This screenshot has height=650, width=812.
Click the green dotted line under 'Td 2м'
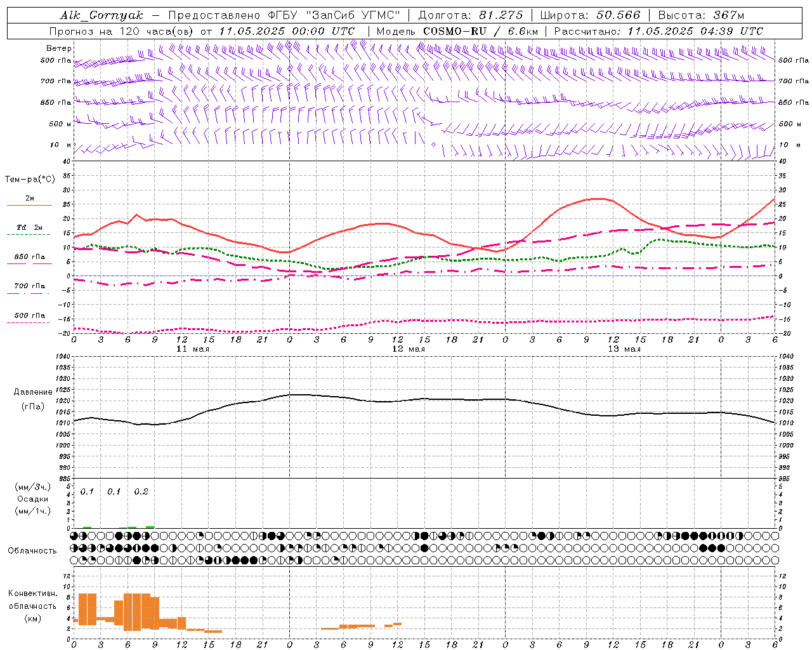click(x=28, y=235)
